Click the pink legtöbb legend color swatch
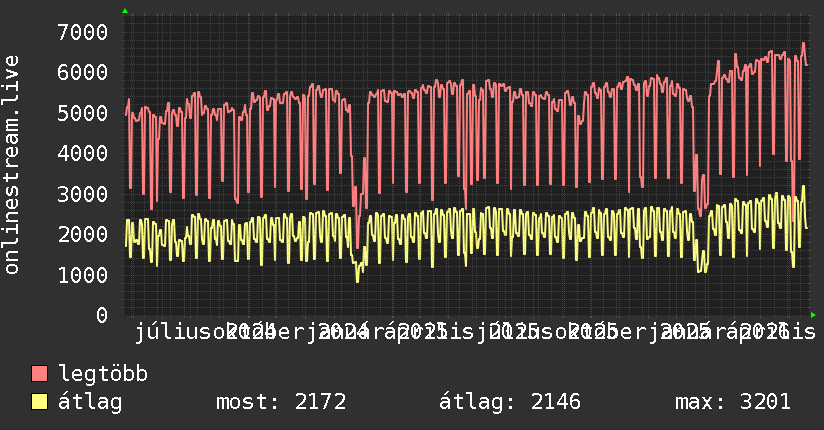 pyautogui.click(x=39, y=374)
